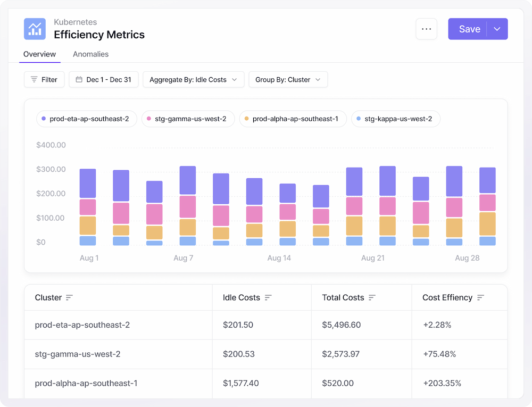Click the sort icon beside Cluster column
Image resolution: width=532 pixels, height=407 pixels.
[x=69, y=298]
